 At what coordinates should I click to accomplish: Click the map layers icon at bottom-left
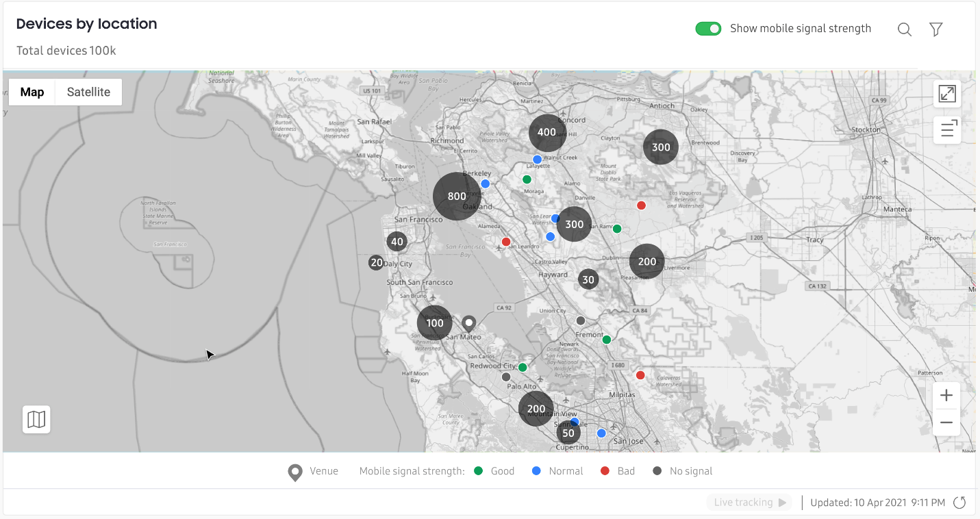[36, 419]
